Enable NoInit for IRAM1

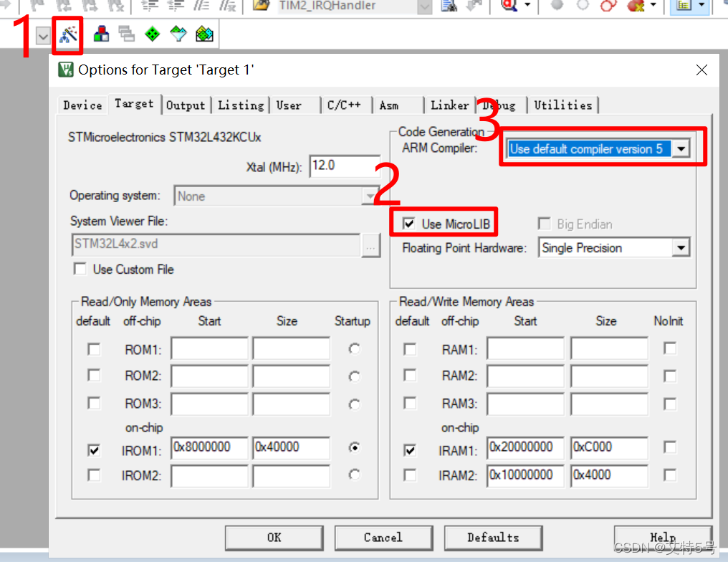[x=669, y=447]
